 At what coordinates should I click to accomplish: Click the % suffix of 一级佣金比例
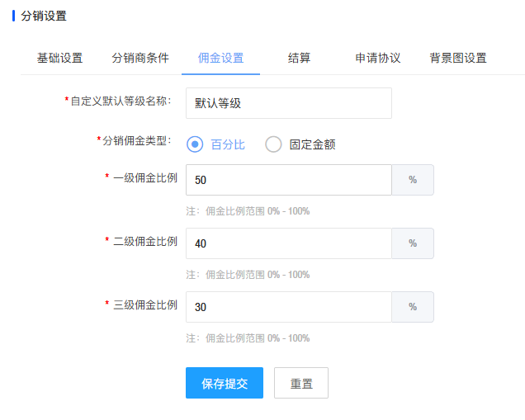click(x=413, y=180)
